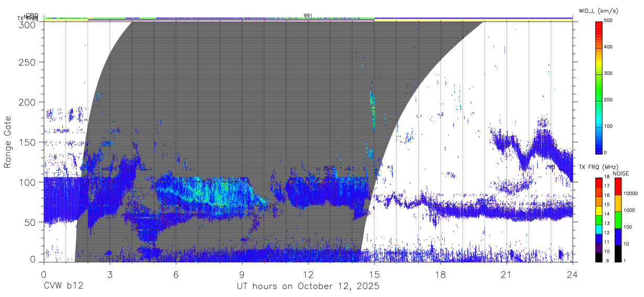Click the 10000 label on the NOISE legend

point(630,194)
